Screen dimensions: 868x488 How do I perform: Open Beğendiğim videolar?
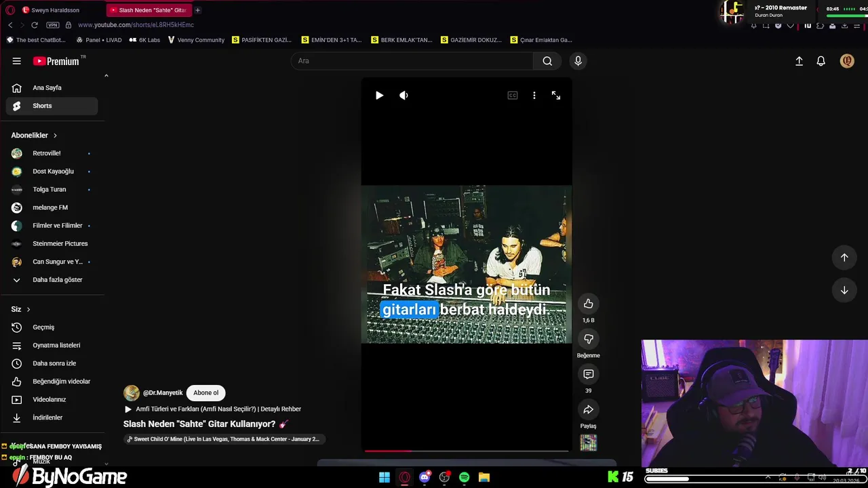click(52, 382)
